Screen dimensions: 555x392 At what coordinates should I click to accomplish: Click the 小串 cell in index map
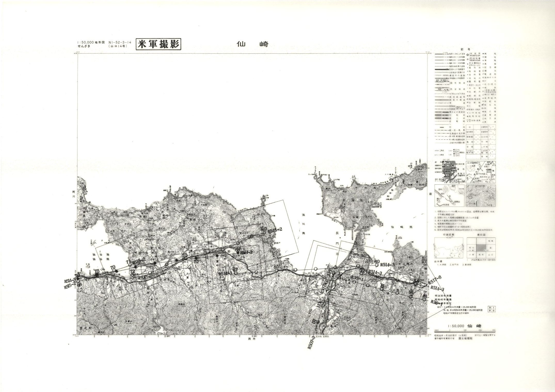coord(472,255)
